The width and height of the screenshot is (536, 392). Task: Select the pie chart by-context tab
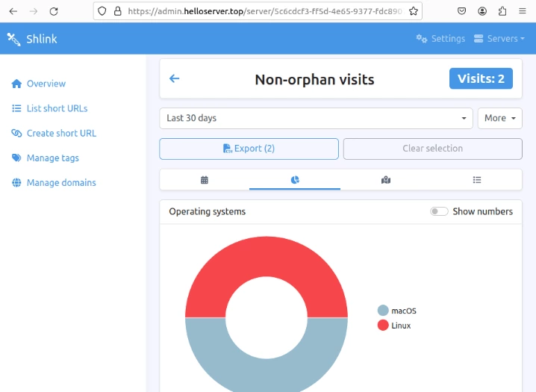[295, 180]
